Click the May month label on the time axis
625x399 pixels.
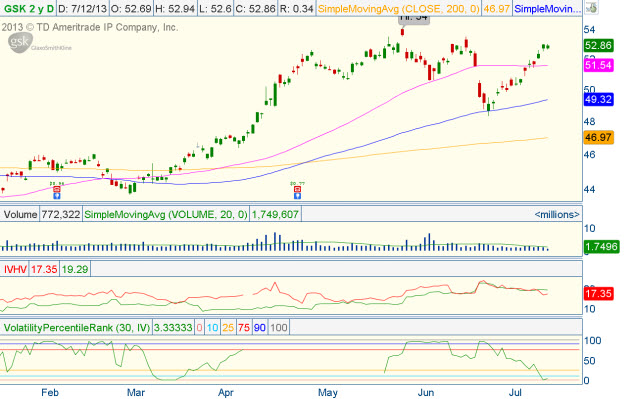tap(328, 393)
